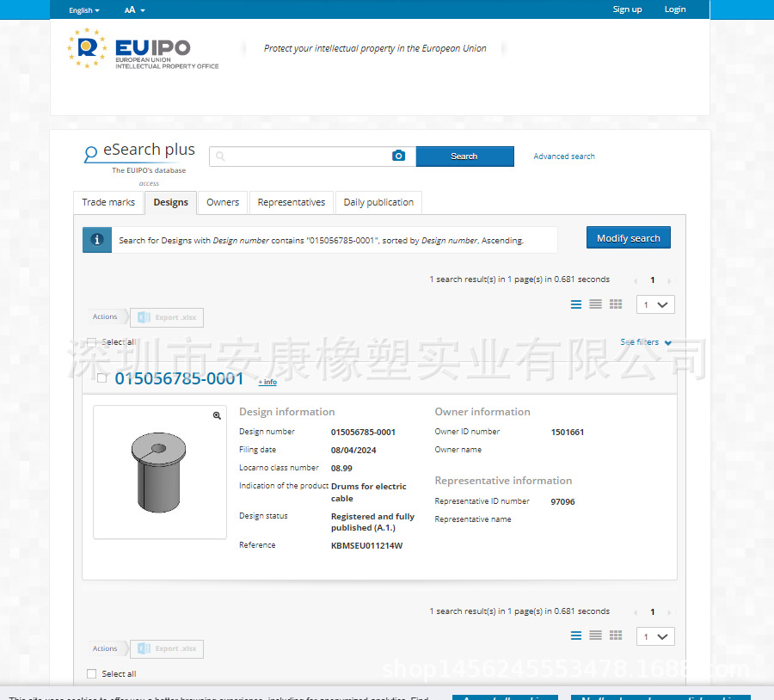The image size is (774, 700).
Task: Click the top Actions label
Action: click(105, 317)
